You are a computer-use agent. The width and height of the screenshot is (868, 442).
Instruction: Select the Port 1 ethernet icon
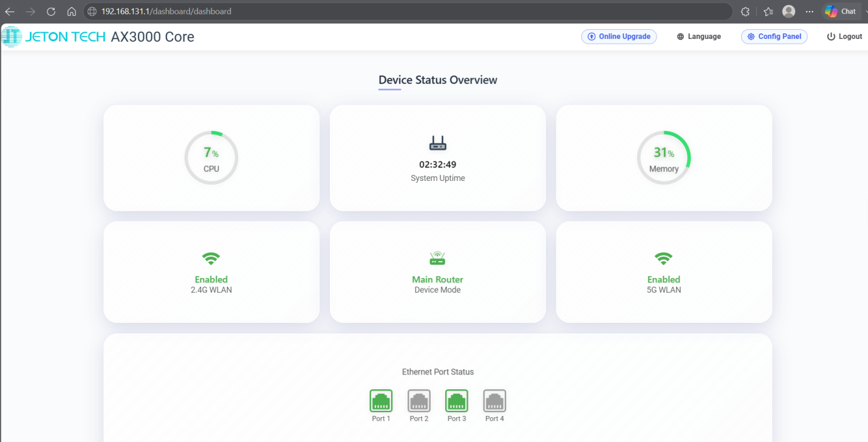pyautogui.click(x=381, y=401)
